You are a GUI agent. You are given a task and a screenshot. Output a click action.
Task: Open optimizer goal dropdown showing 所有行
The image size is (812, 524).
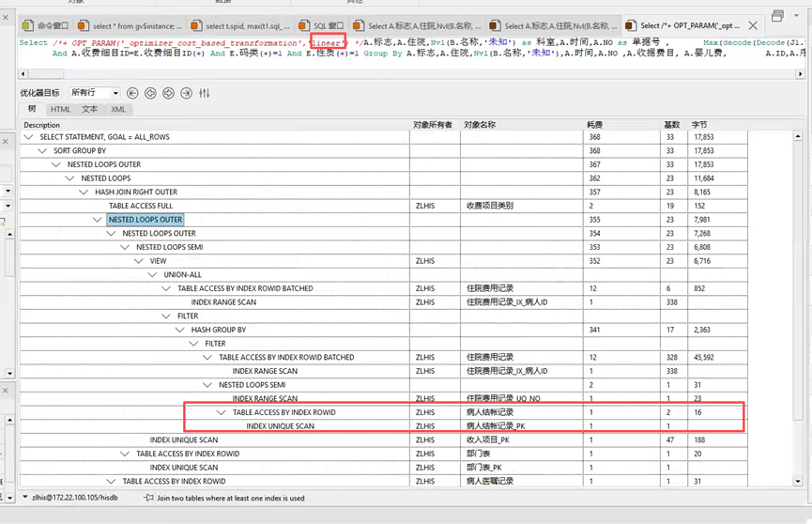tap(95, 93)
